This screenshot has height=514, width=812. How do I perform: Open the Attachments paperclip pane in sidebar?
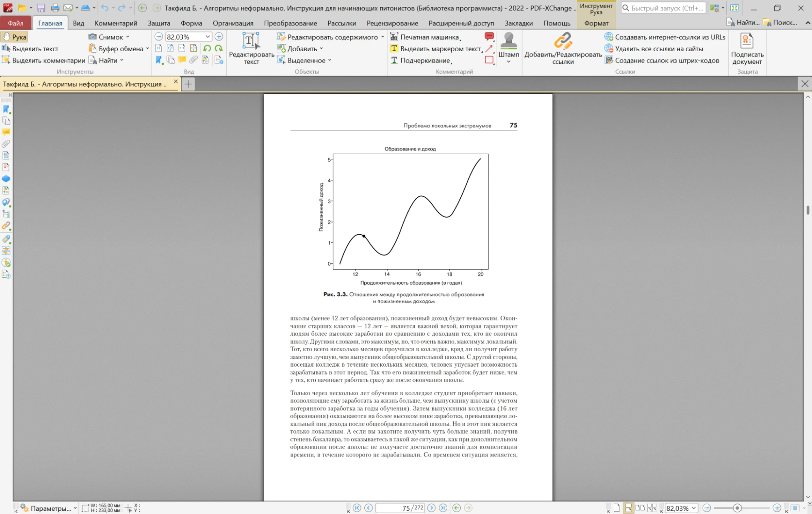(x=6, y=144)
